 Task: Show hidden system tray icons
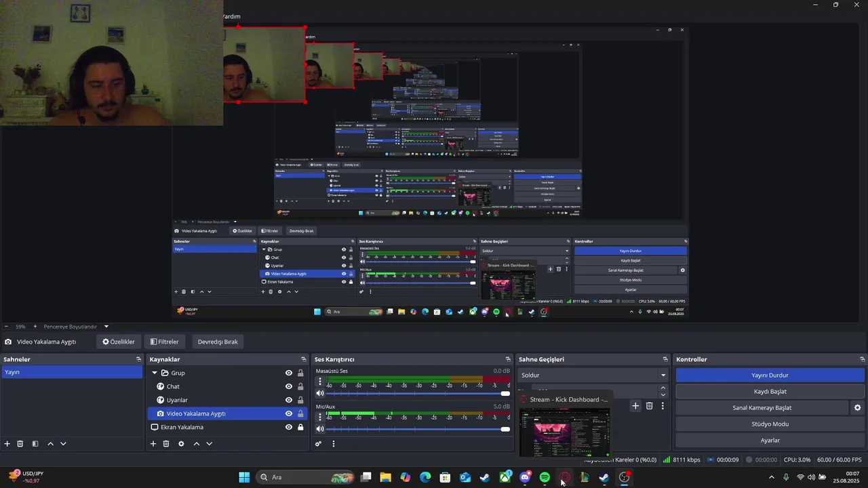[771, 478]
